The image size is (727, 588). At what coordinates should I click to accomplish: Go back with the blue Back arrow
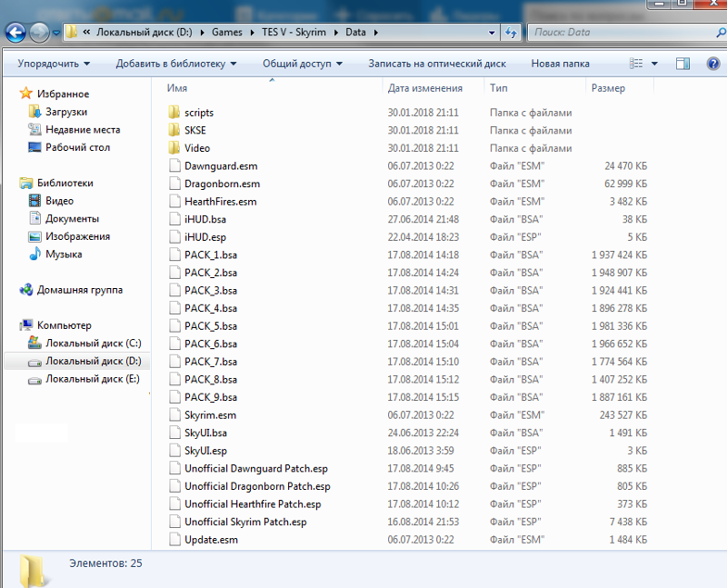[15, 33]
